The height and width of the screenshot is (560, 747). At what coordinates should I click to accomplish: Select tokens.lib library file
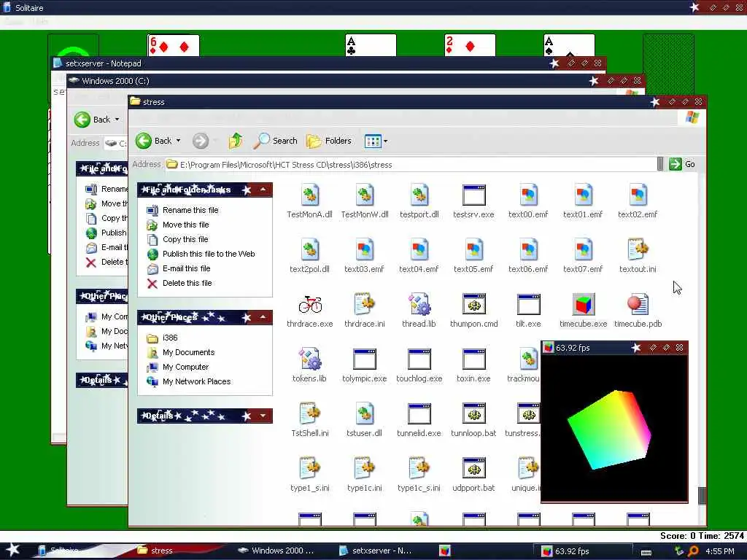309,359
